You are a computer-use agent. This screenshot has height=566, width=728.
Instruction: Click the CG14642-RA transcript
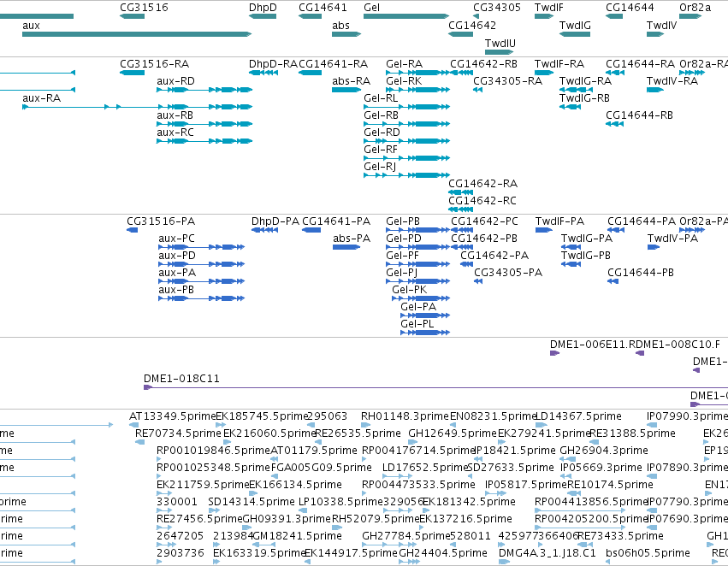pyautogui.click(x=460, y=192)
